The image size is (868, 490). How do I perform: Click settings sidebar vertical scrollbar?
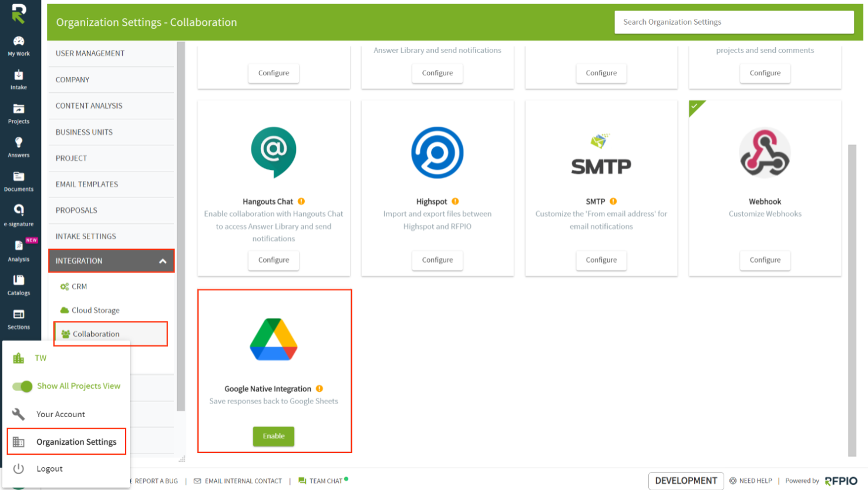click(181, 226)
